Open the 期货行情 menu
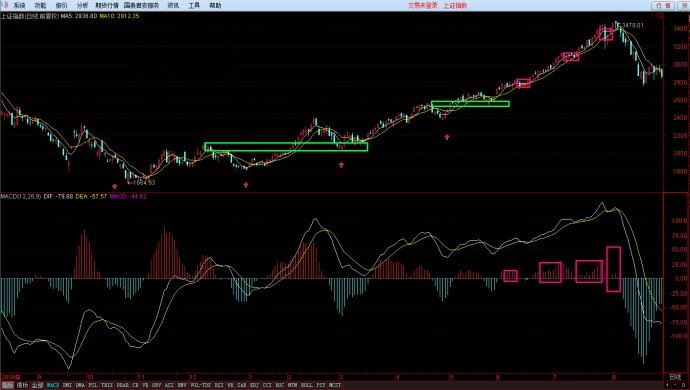690x390 pixels. (x=107, y=6)
